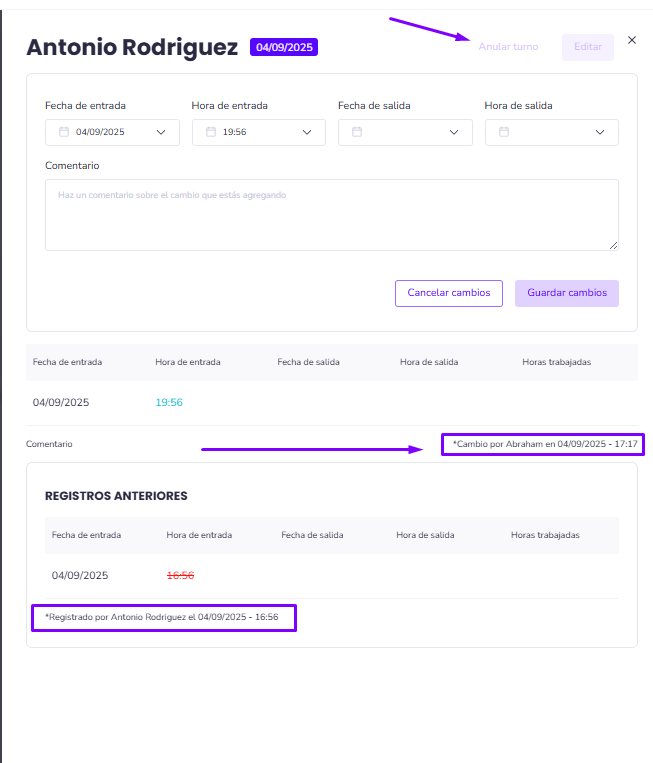The height and width of the screenshot is (763, 653).
Task: Click the crossed-out 16:56 previous time
Action: tap(180, 576)
